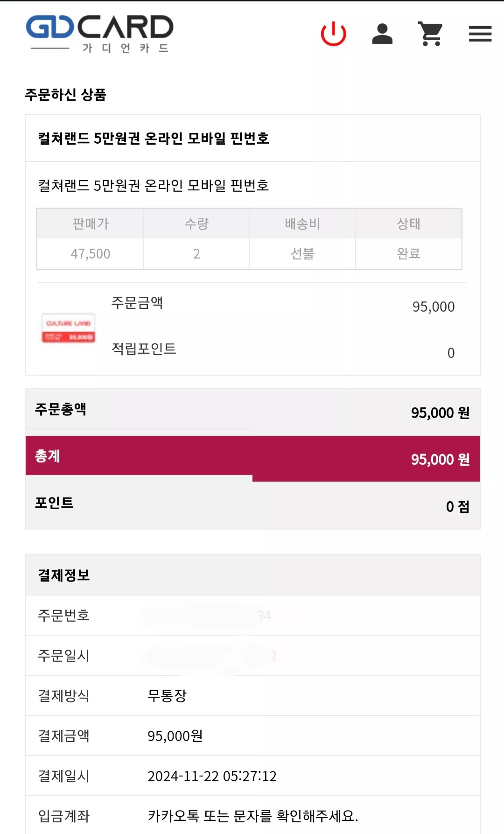Click the 완료 status cell
Image resolution: width=504 pixels, height=834 pixels.
pyautogui.click(x=409, y=253)
